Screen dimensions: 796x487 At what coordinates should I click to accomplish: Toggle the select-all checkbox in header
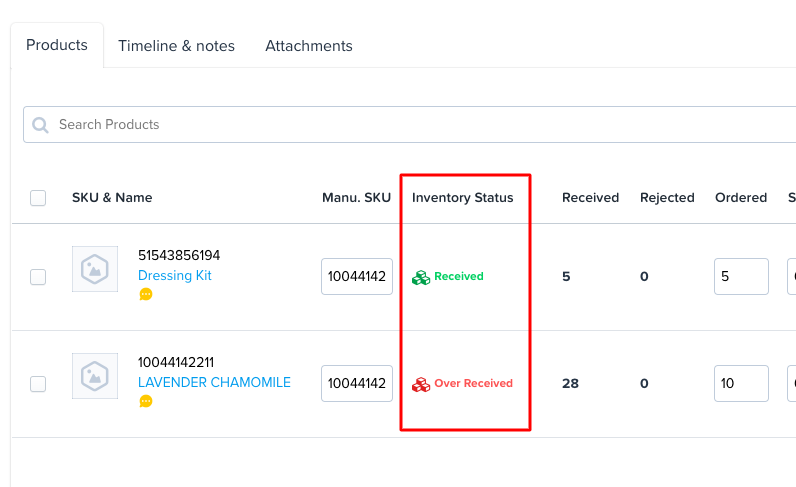[x=38, y=198]
